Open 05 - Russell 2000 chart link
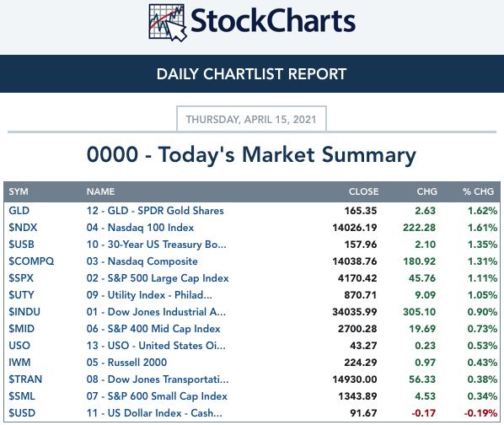This screenshot has width=504, height=425. (126, 363)
